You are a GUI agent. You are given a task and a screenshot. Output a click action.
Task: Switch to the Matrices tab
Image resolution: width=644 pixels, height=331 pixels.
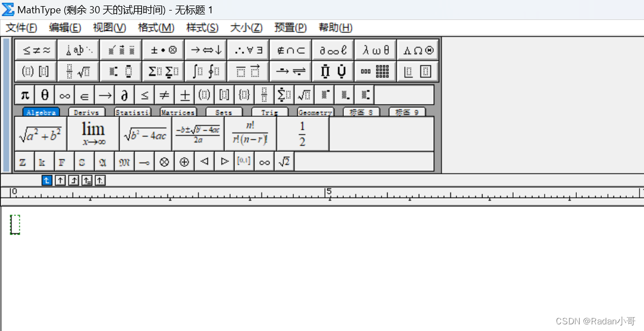click(x=178, y=112)
